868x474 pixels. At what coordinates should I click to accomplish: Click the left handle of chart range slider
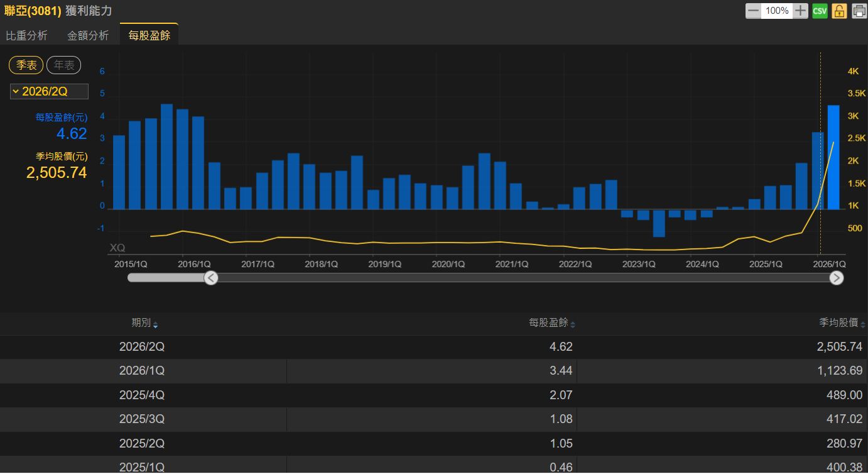tap(211, 278)
